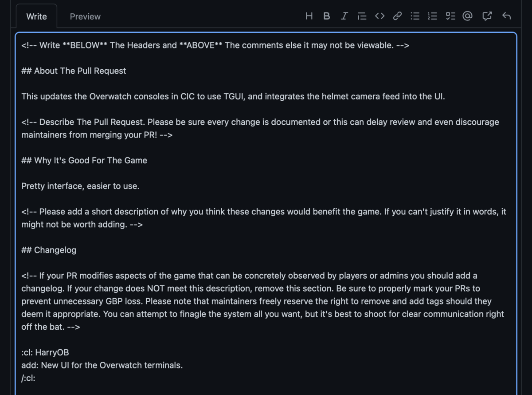Toggle bold formatting in the toolbar
The height and width of the screenshot is (395, 532).
click(x=327, y=16)
